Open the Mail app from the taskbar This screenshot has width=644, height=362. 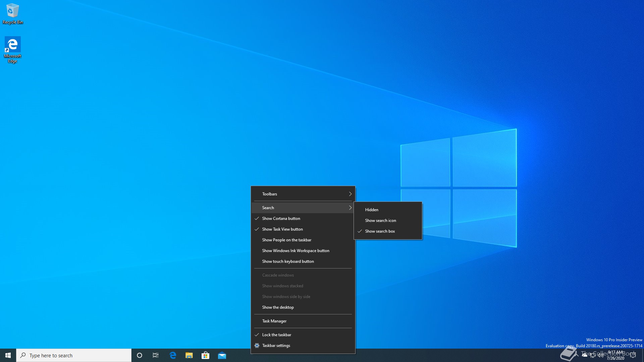click(x=222, y=355)
